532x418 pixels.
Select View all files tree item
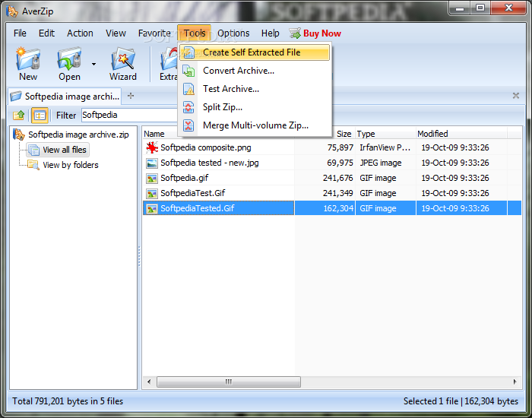[x=65, y=150]
